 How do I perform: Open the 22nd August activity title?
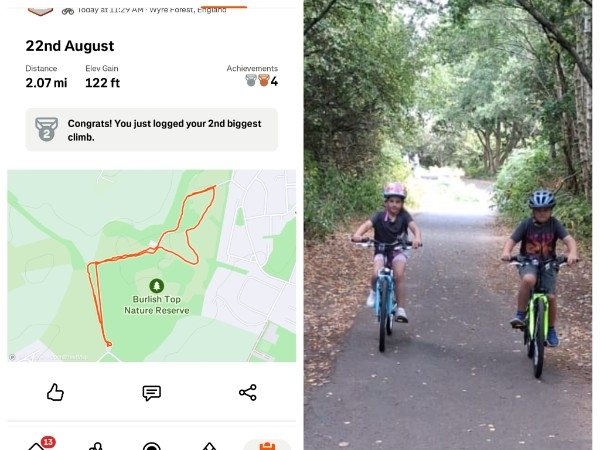(x=70, y=46)
